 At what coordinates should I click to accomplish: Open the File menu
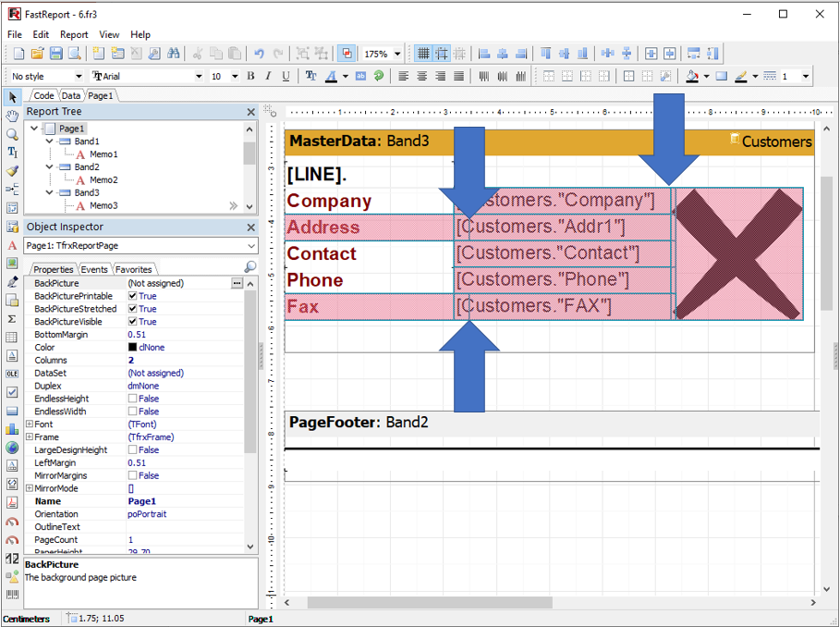tap(15, 35)
